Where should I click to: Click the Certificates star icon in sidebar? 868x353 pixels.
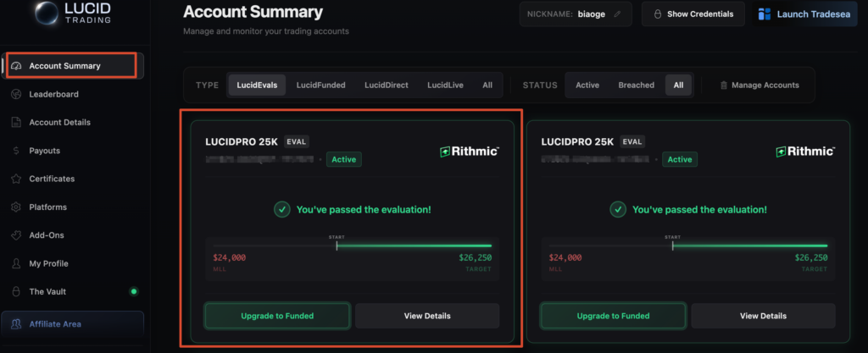click(16, 179)
